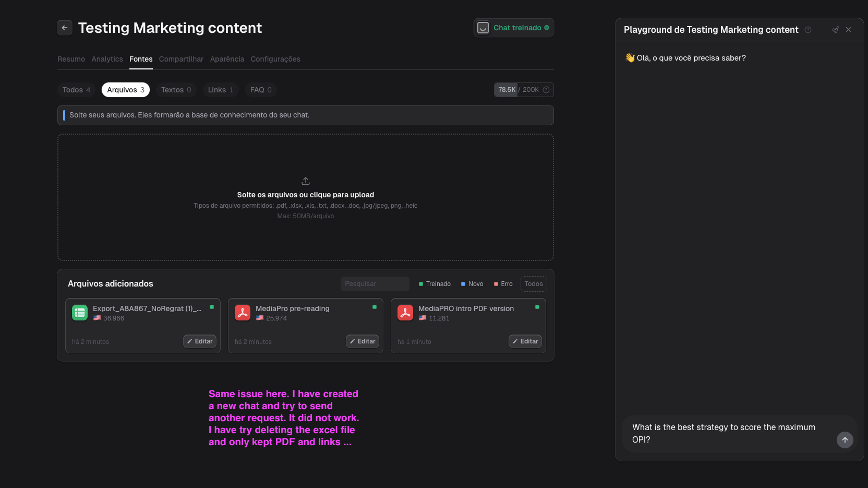Click the spreadsheet icon of Export_A8A867 file
868x488 pixels.
(80, 313)
